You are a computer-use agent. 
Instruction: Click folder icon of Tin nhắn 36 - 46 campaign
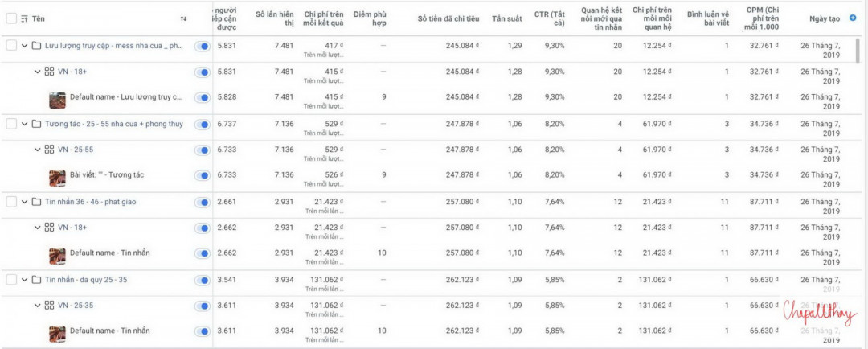click(x=36, y=202)
